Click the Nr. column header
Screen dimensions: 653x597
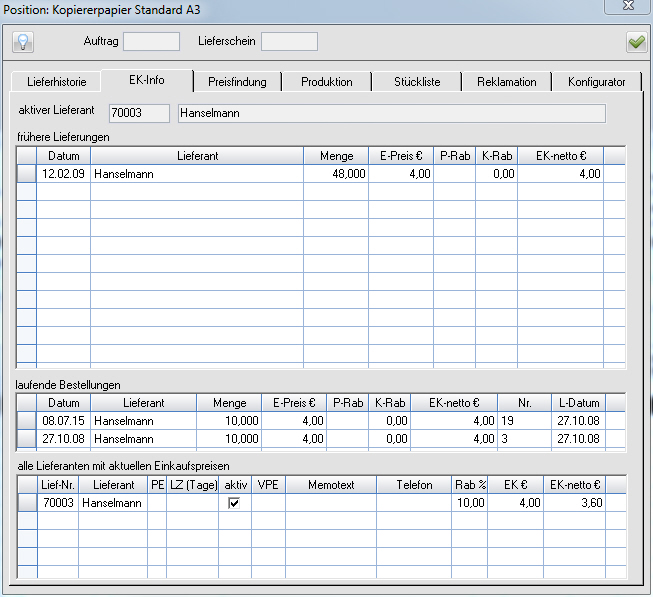tap(524, 403)
